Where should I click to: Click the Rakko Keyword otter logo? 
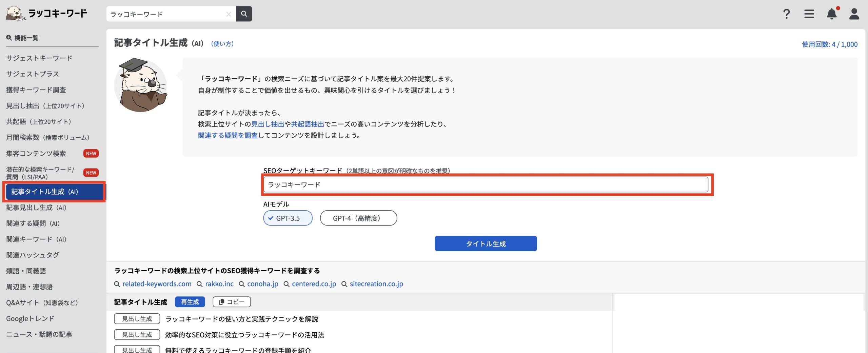click(x=47, y=14)
